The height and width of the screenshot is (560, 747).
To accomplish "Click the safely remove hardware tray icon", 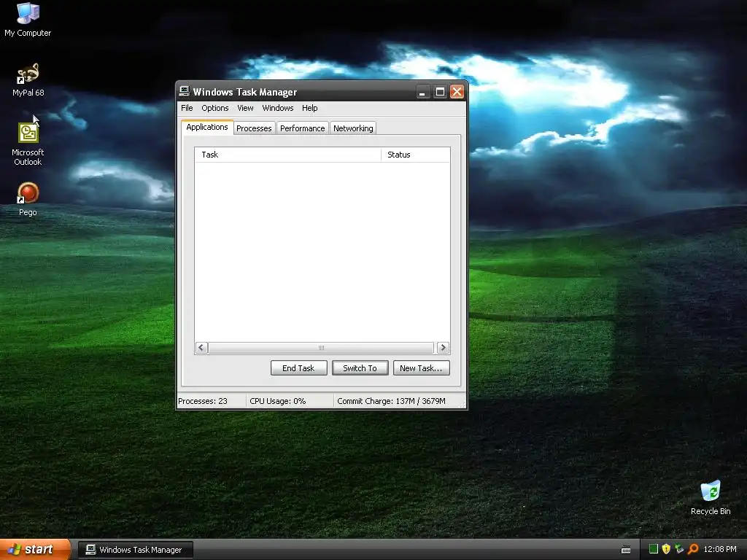I will click(679, 549).
